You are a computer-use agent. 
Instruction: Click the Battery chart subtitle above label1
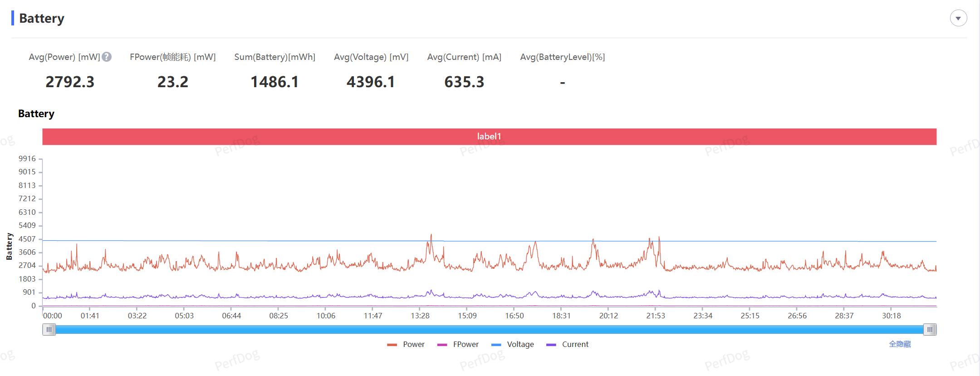point(36,114)
